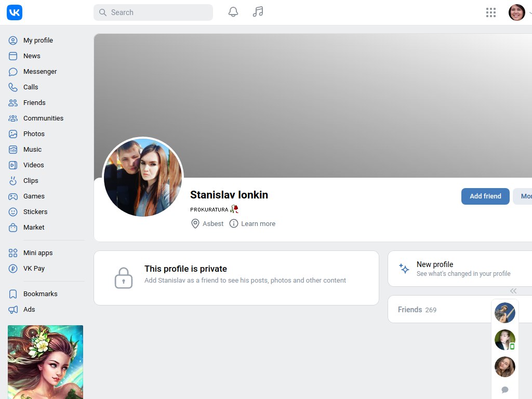The width and height of the screenshot is (532, 399).
Task: Open the More button next to Add friend
Action: click(x=524, y=196)
